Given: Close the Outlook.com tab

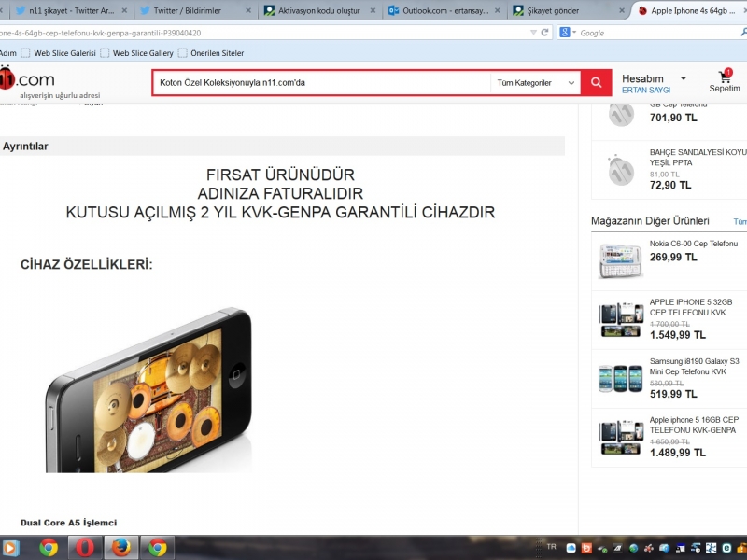Looking at the screenshot, I should coord(498,10).
